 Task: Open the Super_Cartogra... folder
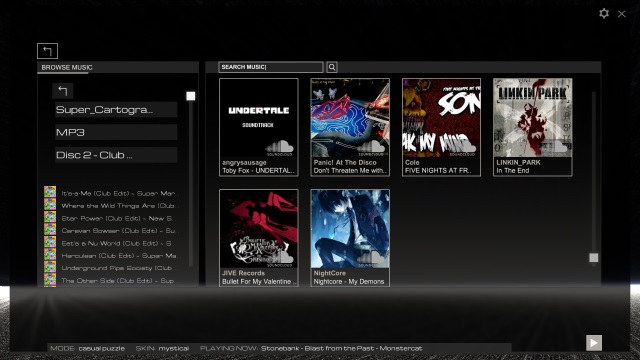(x=116, y=110)
